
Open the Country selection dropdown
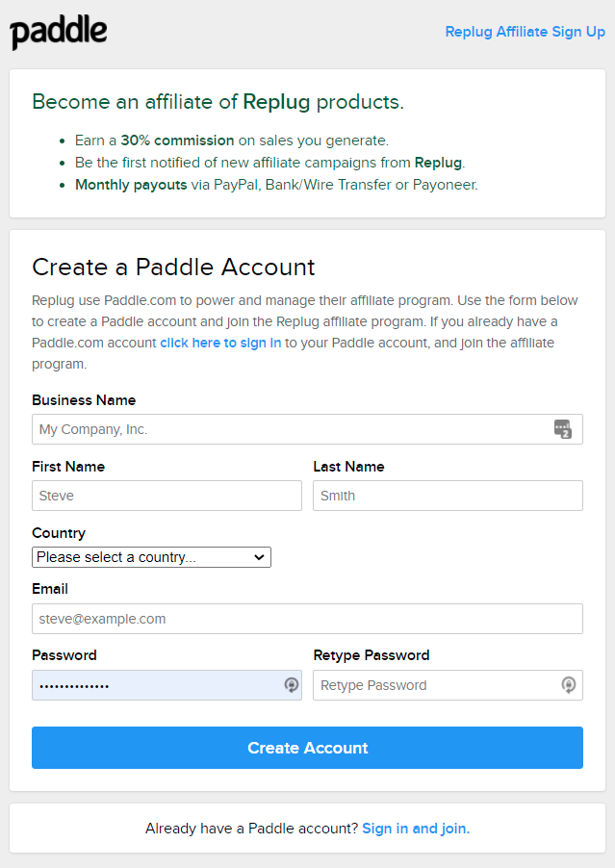[x=152, y=557]
